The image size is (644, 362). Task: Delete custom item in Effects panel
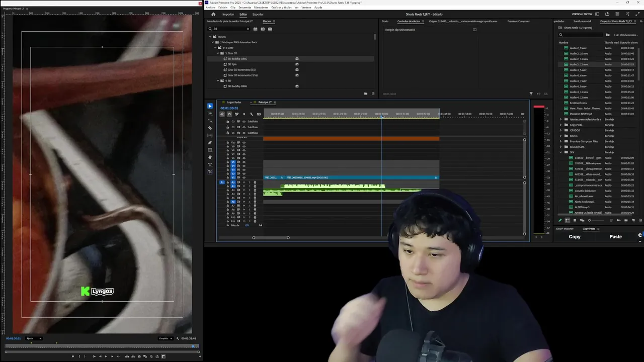pos(373,94)
